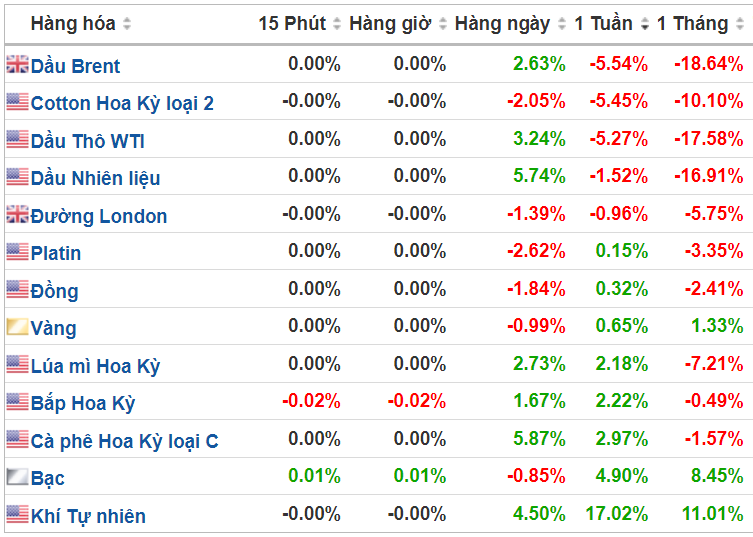Sort by the 15 Phút column arrows
The width and height of the screenshot is (753, 537).
pyautogui.click(x=337, y=24)
